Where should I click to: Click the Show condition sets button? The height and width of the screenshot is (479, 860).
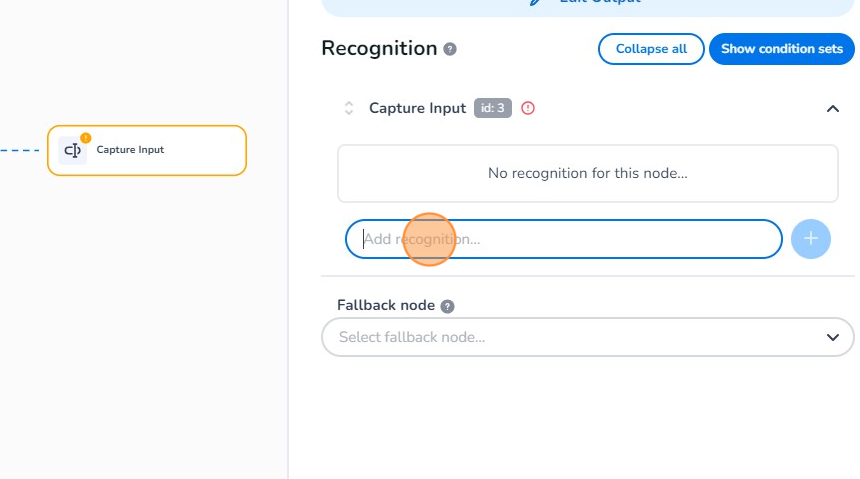point(781,49)
